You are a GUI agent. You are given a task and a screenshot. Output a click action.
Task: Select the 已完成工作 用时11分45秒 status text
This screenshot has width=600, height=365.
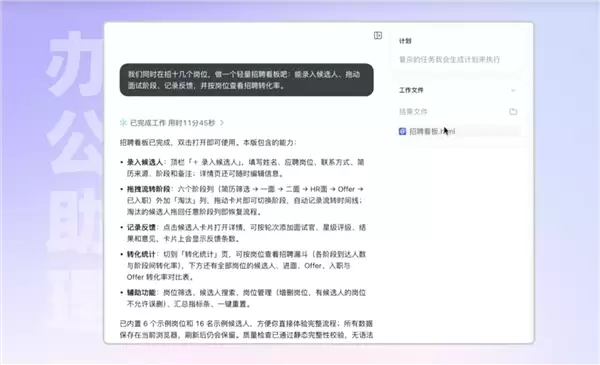[x=173, y=123]
